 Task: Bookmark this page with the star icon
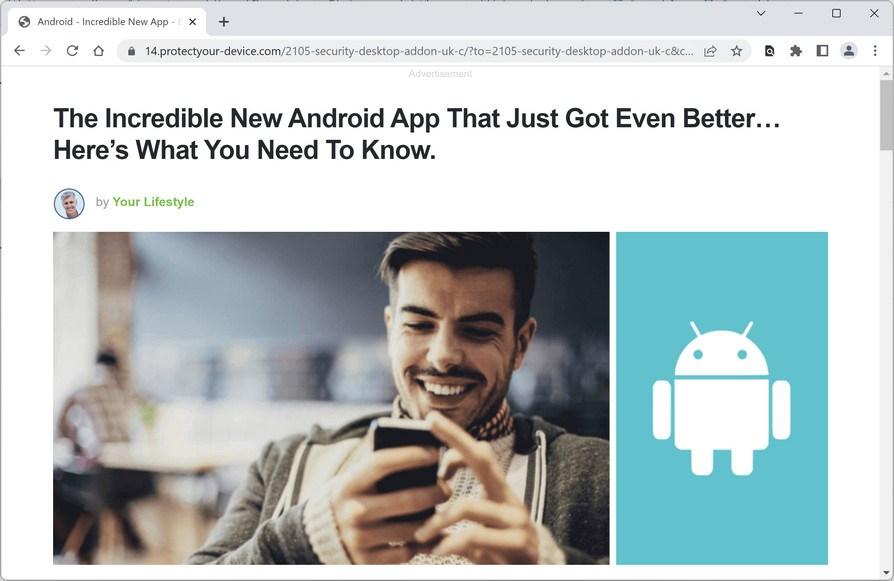tap(737, 51)
